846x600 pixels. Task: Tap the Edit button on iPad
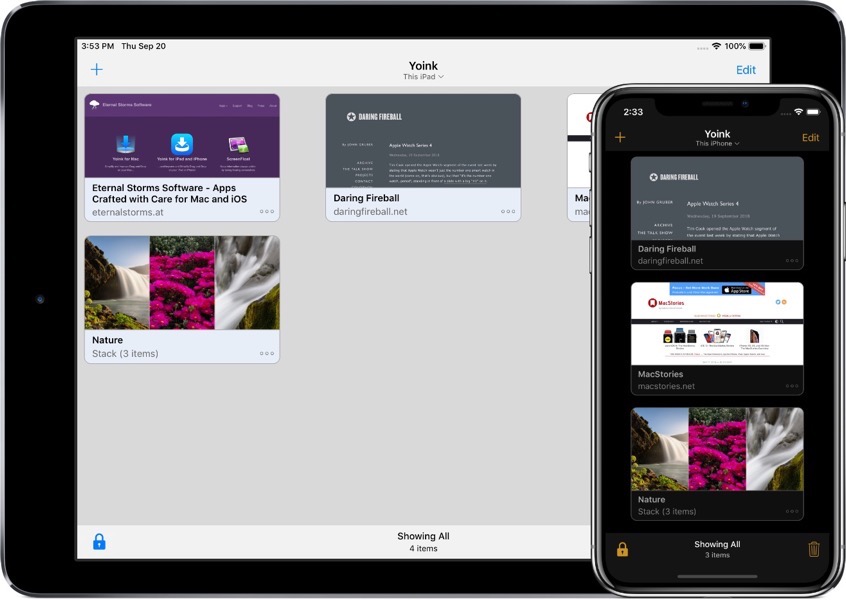pos(746,70)
